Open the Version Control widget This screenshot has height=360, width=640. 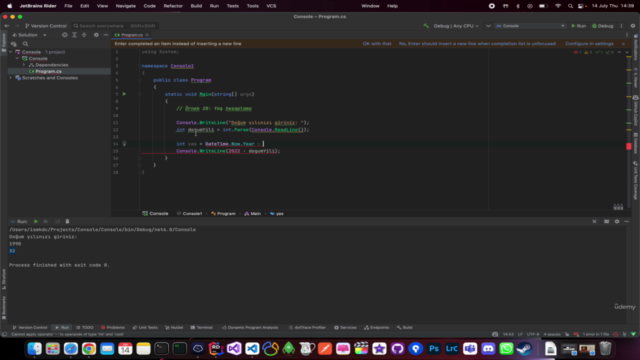46,26
